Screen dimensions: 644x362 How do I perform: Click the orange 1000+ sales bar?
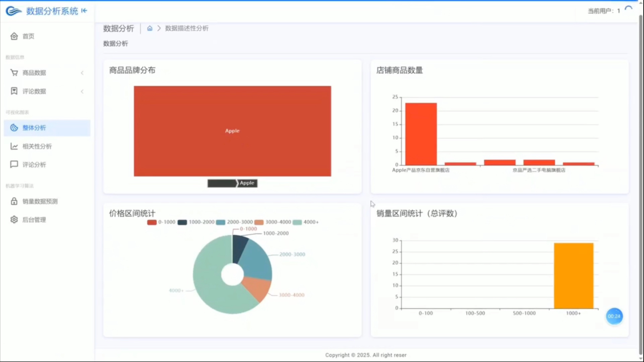[574, 276]
